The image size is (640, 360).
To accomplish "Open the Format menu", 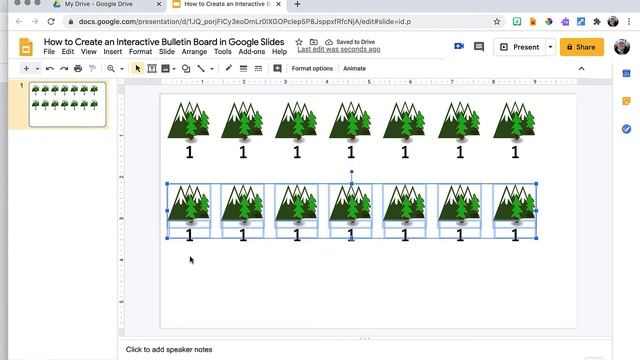I will [x=140, y=52].
